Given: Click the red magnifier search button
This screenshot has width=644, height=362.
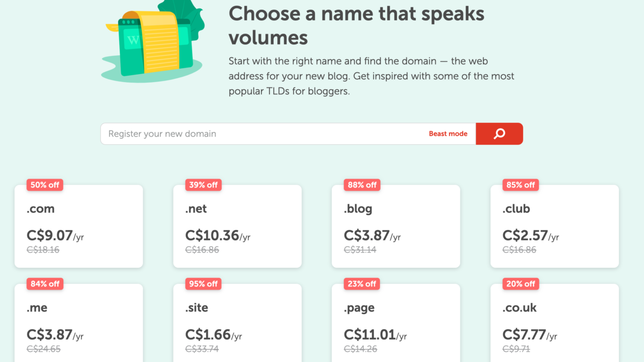Looking at the screenshot, I should pos(499,134).
